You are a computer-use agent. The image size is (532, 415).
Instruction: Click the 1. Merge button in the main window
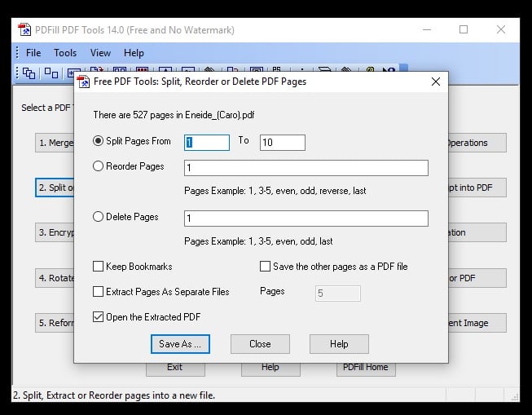[x=55, y=143]
